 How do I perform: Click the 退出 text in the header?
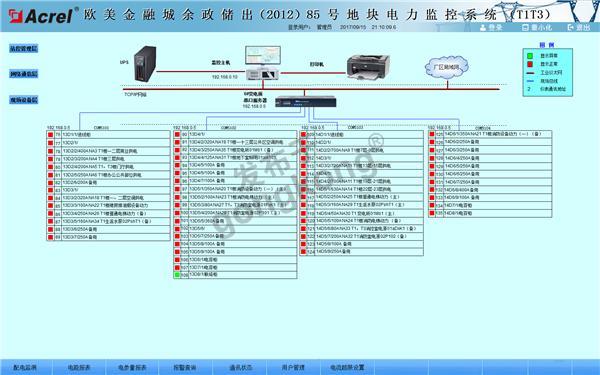[583, 28]
